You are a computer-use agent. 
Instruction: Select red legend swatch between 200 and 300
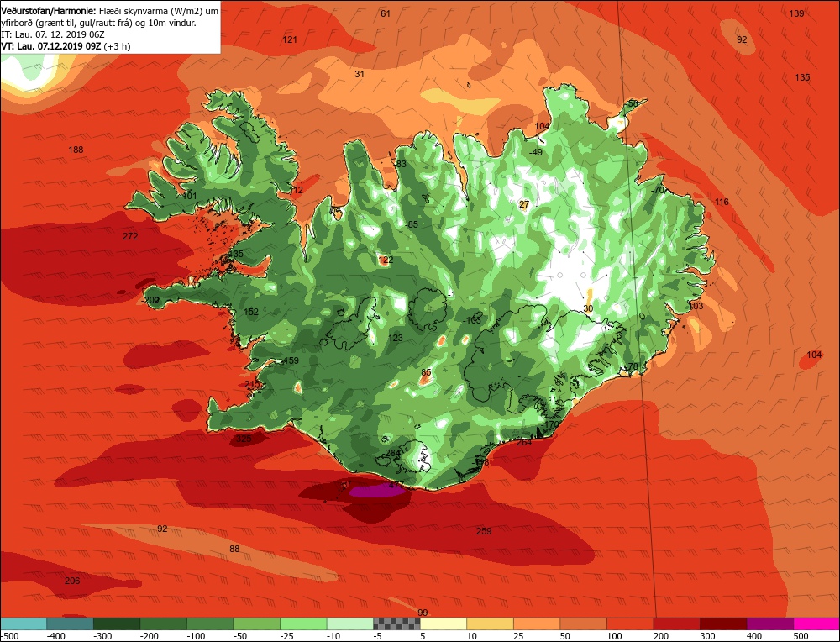[x=676, y=624]
